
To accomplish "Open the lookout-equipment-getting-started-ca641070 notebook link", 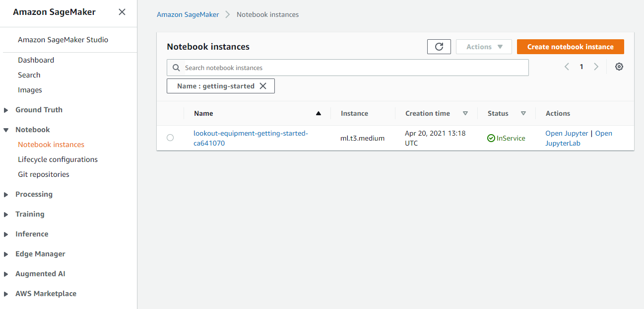I will (x=251, y=138).
